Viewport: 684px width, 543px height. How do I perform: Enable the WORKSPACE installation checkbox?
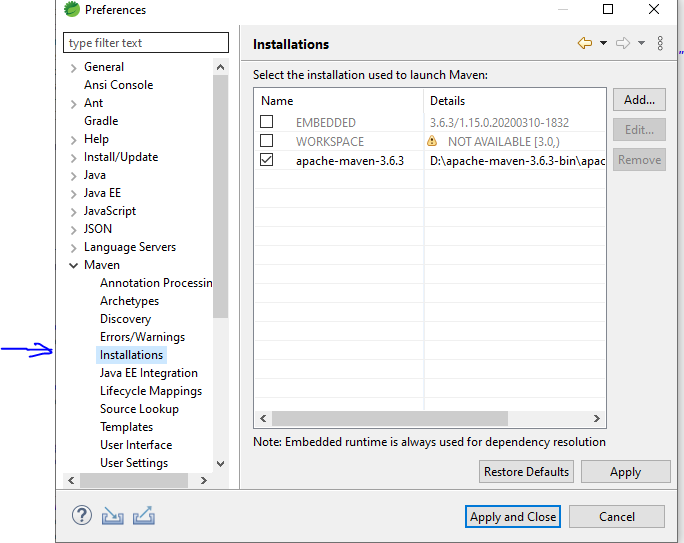[x=267, y=141]
